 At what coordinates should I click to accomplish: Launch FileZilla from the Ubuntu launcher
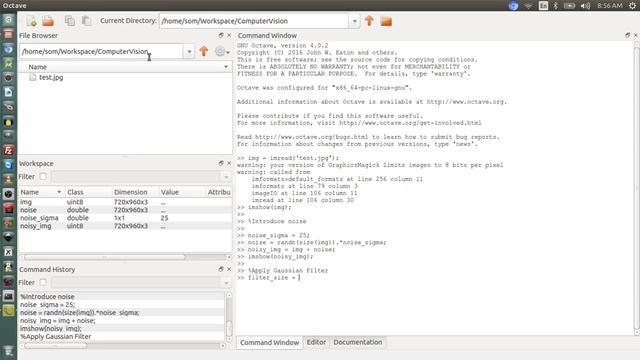coord(8,151)
